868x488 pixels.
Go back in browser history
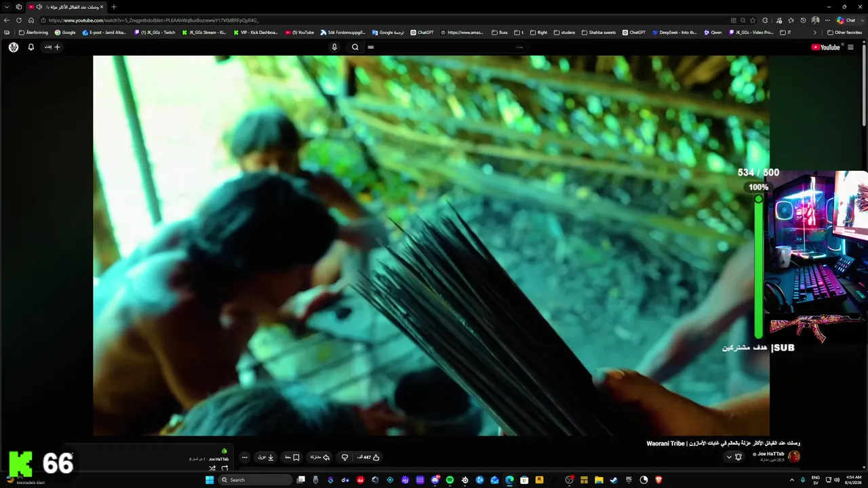(x=7, y=20)
